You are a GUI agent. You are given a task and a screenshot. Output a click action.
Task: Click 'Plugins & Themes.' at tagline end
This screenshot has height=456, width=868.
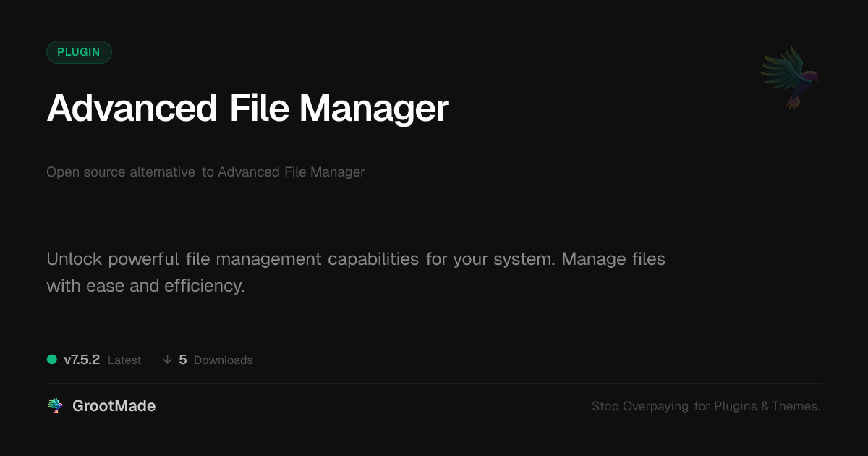pyautogui.click(x=767, y=407)
